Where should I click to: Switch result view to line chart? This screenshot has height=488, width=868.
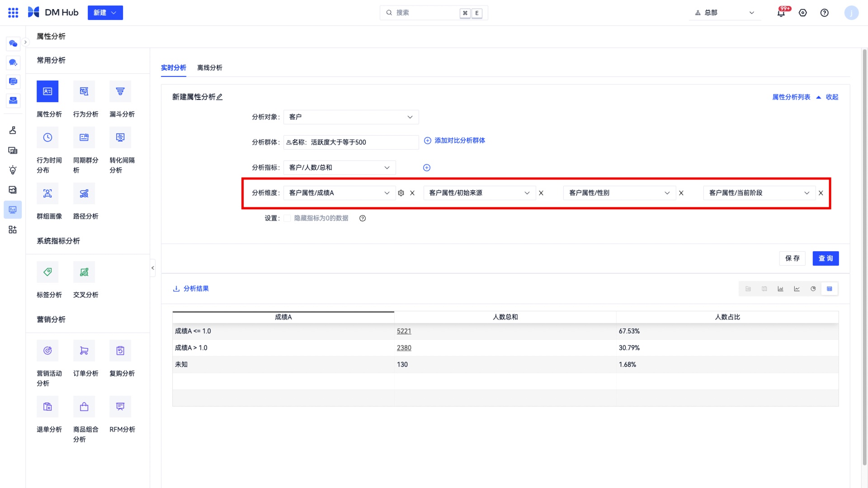pyautogui.click(x=797, y=289)
